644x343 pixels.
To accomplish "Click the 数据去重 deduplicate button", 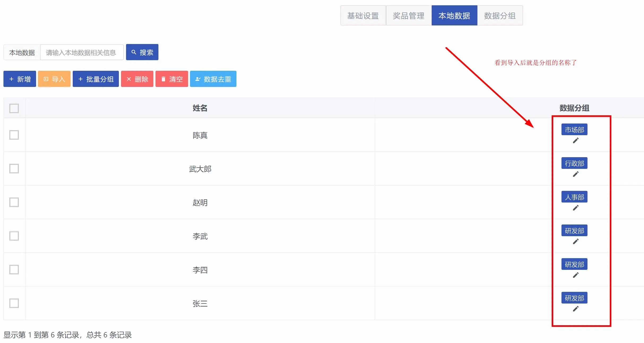I will pyautogui.click(x=213, y=79).
